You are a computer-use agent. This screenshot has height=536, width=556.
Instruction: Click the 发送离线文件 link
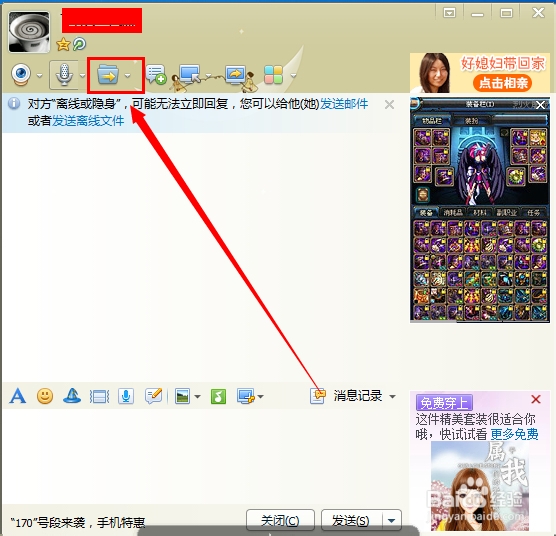click(x=88, y=121)
